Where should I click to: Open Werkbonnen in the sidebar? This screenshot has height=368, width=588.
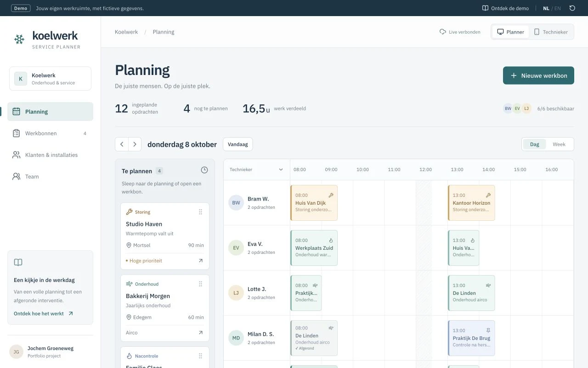pos(50,133)
